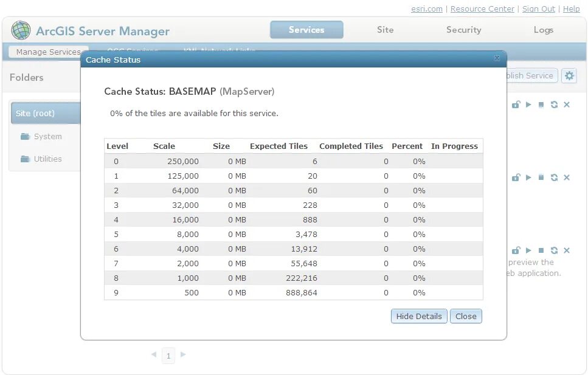The width and height of the screenshot is (588, 375).
Task: Start the bottom service with its play icon
Action: [529, 250]
